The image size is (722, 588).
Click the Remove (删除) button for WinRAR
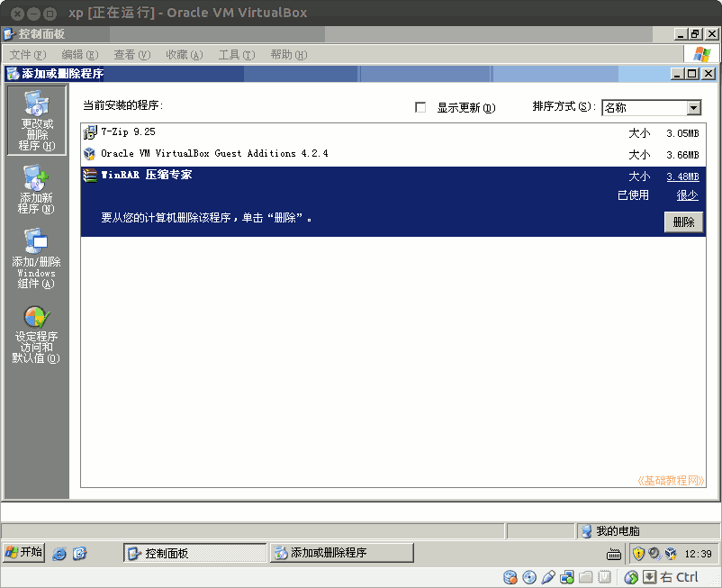coord(683,222)
